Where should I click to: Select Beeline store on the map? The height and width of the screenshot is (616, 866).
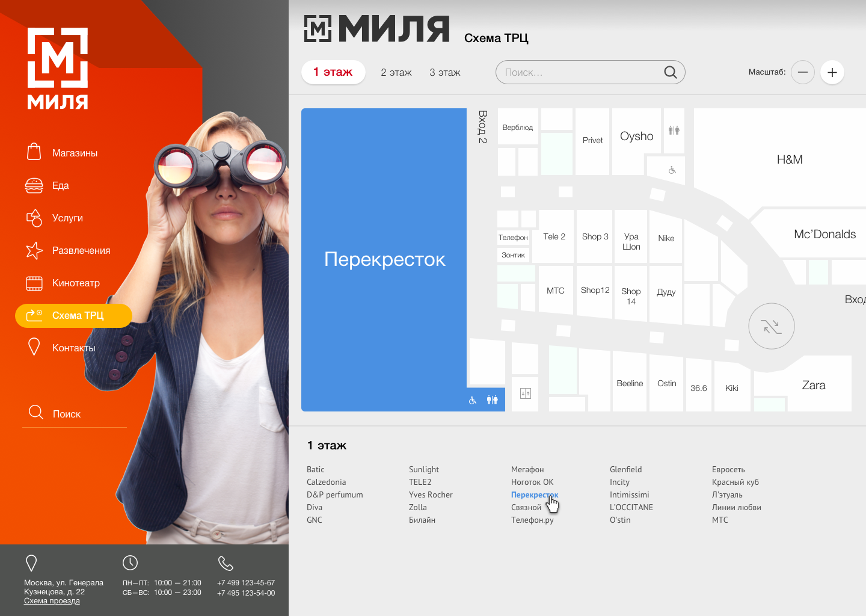point(630,383)
